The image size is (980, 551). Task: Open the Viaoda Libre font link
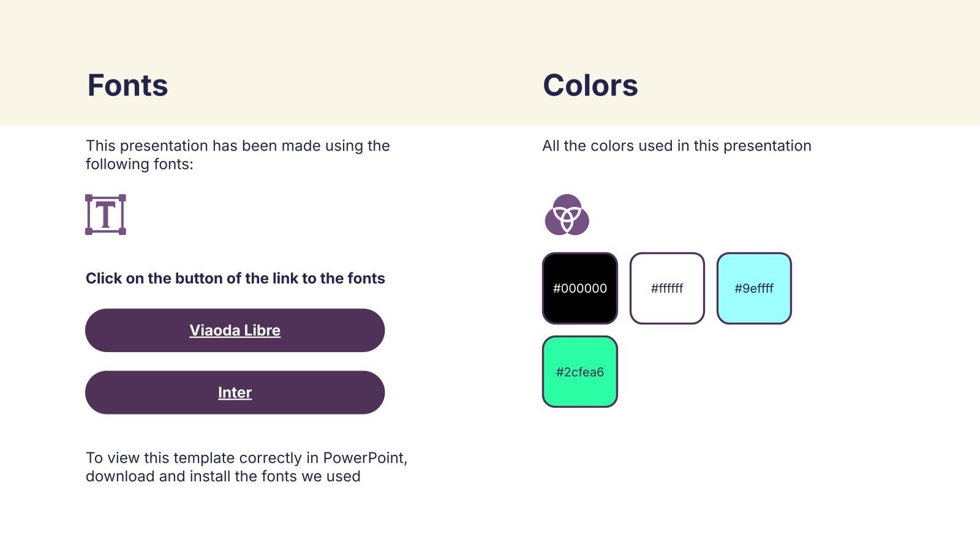click(x=235, y=331)
